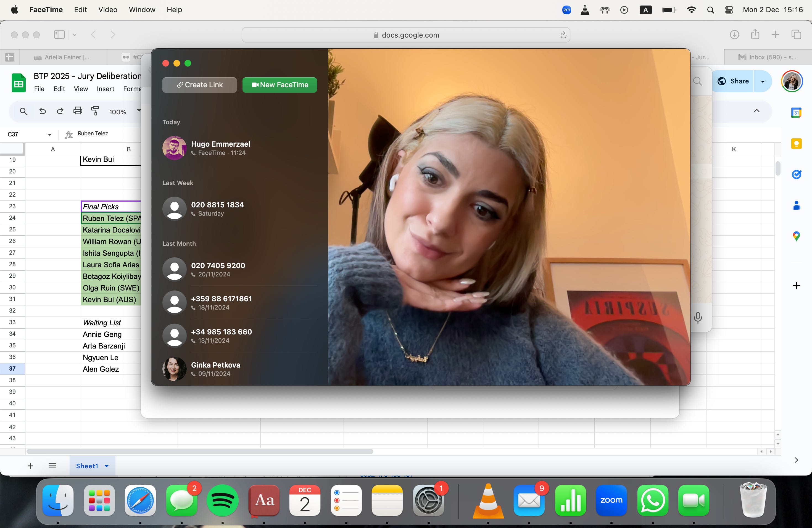Viewport: 812px width, 528px height.
Task: Click the Create Link button
Action: [x=200, y=85]
